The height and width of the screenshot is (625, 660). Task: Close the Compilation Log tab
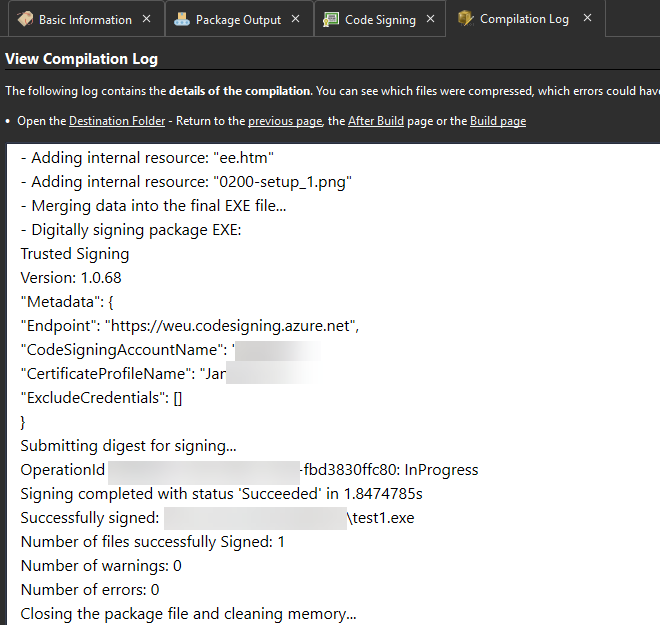[587, 18]
